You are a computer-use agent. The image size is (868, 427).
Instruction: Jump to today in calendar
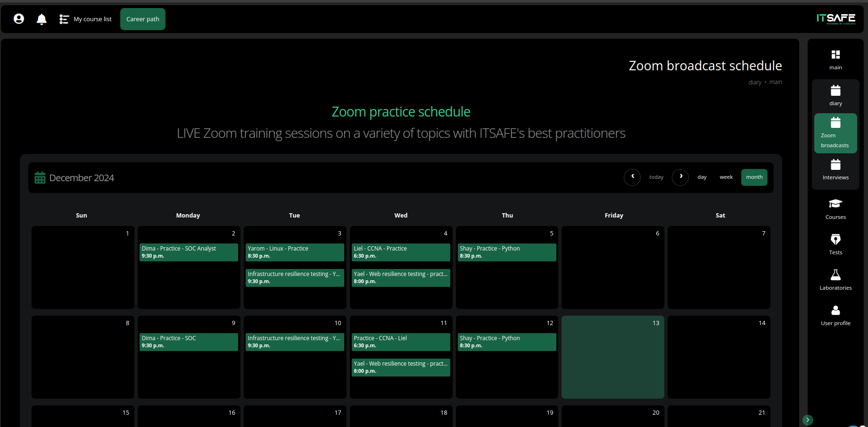[x=656, y=177]
